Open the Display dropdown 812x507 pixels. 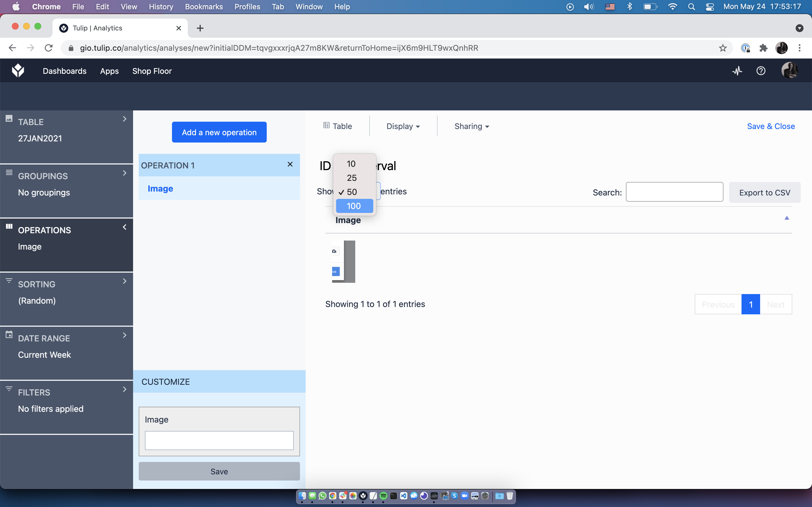(403, 126)
